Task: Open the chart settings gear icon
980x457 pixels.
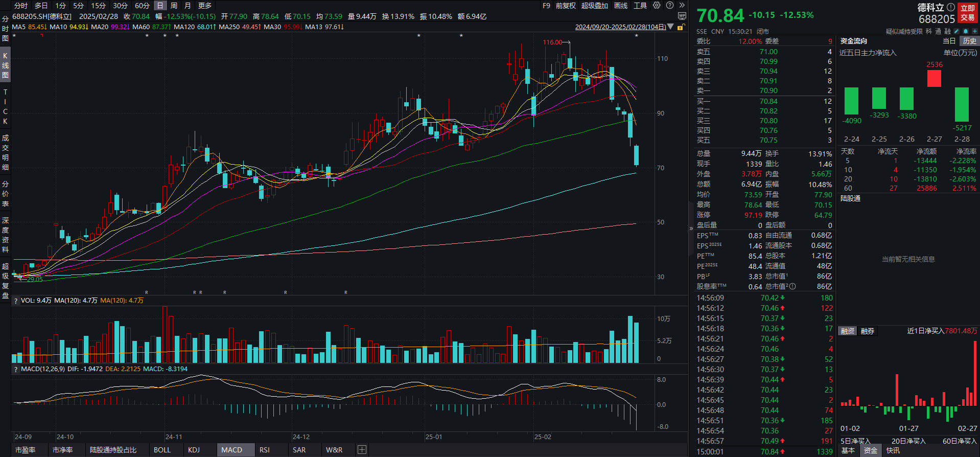Action: (x=657, y=6)
